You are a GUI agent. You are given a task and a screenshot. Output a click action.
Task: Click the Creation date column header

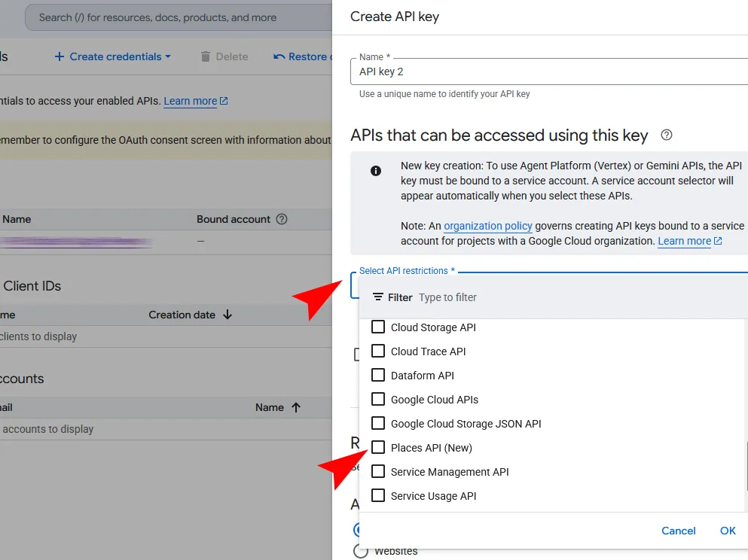[x=182, y=315]
